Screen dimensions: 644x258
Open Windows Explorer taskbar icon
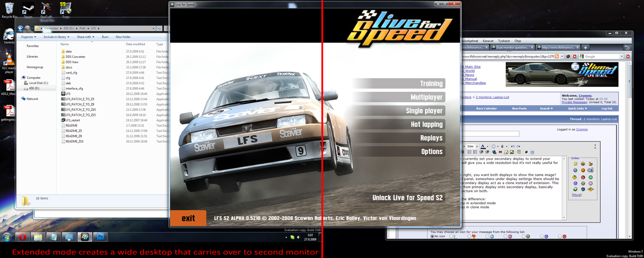pyautogui.click(x=38, y=236)
